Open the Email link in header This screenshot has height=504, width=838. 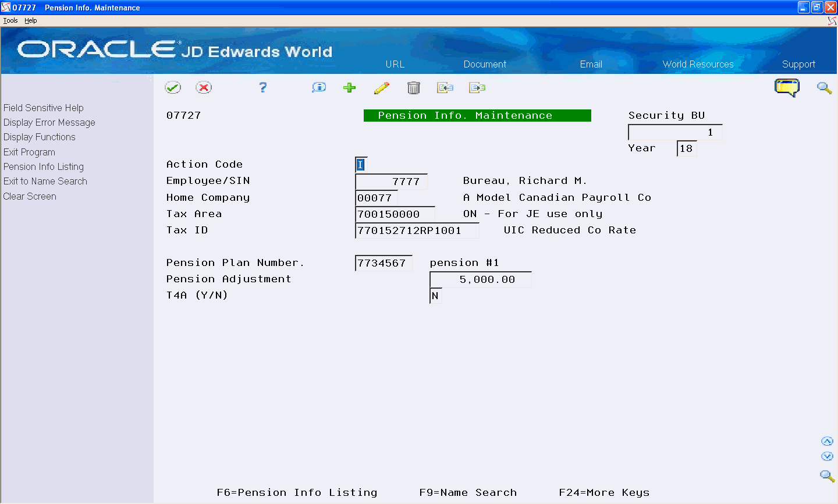point(591,64)
